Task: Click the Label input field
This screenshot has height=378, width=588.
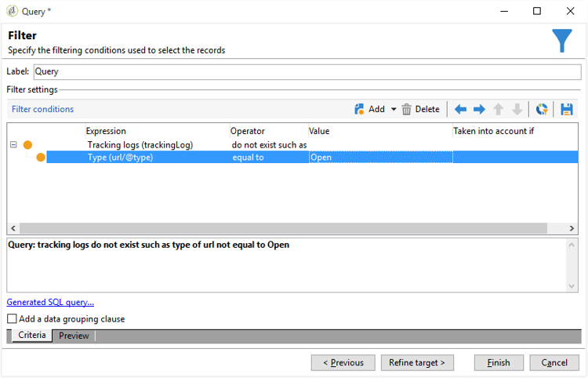Action: point(306,71)
